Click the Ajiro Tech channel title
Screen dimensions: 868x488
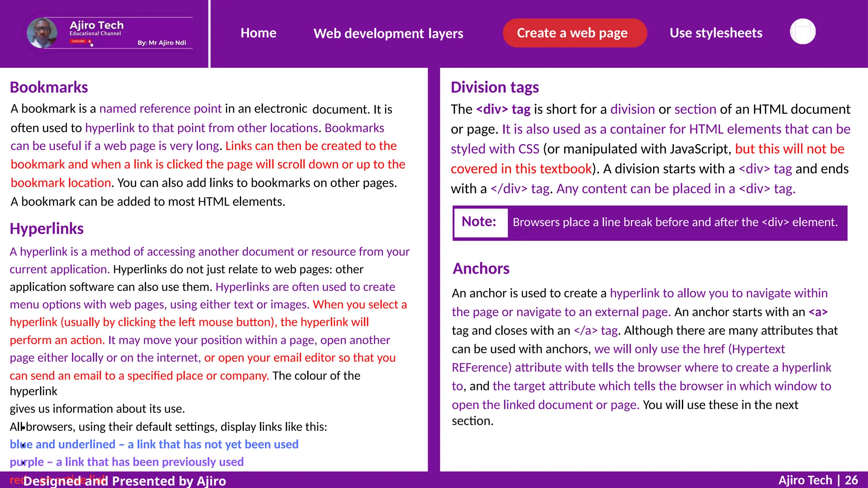click(97, 25)
